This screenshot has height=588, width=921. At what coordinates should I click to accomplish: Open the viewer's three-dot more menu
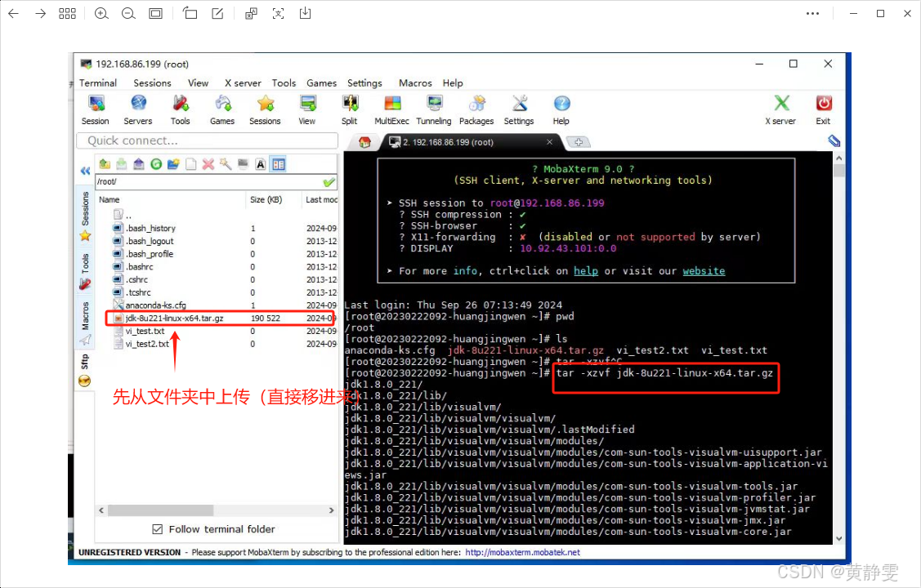click(813, 14)
